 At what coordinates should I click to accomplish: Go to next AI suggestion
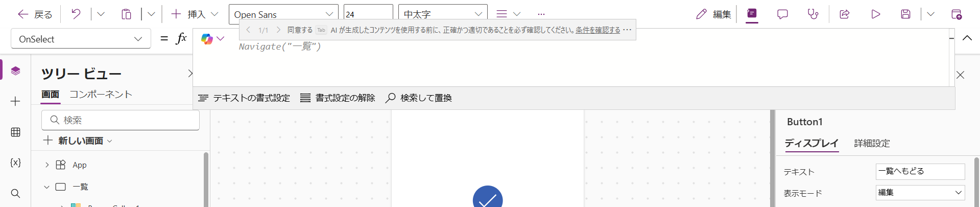[x=278, y=30]
